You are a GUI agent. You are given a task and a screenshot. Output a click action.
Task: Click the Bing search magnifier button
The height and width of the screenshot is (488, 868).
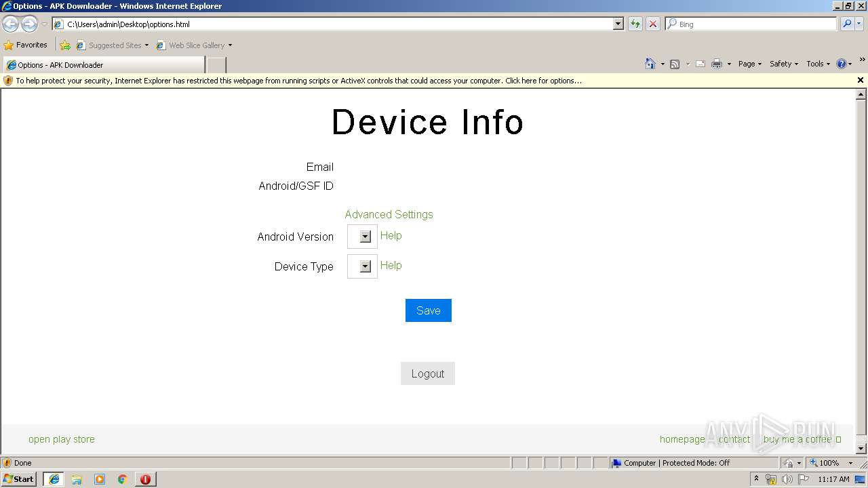[847, 24]
